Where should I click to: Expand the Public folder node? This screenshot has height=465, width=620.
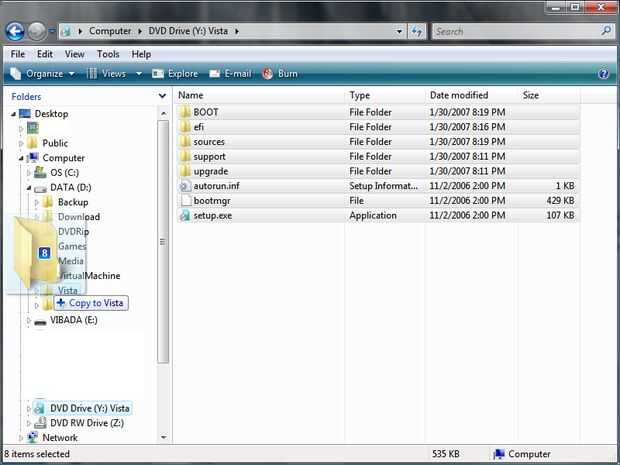(x=21, y=144)
